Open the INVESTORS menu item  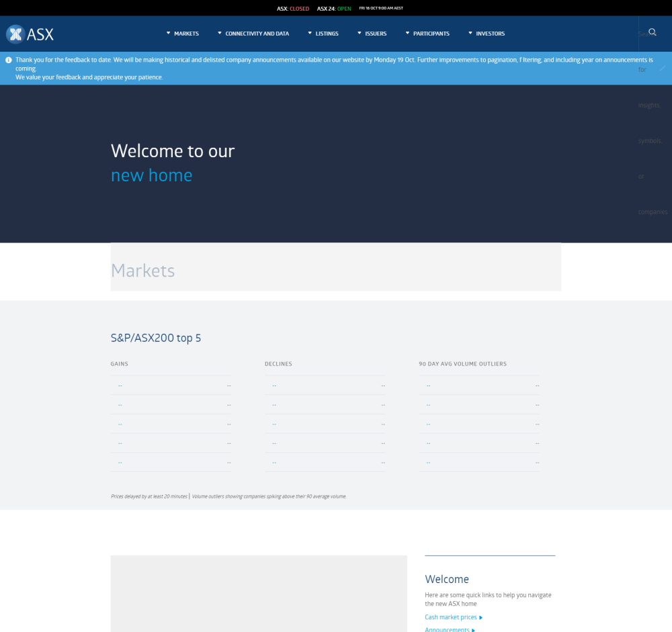(490, 33)
